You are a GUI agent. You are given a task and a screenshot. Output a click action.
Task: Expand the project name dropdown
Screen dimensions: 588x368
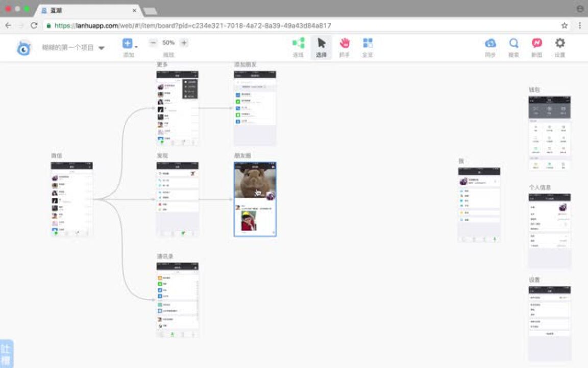pyautogui.click(x=101, y=48)
